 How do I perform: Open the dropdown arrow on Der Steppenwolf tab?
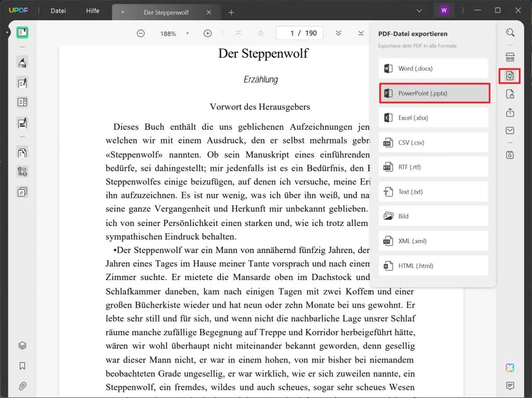[x=123, y=12]
